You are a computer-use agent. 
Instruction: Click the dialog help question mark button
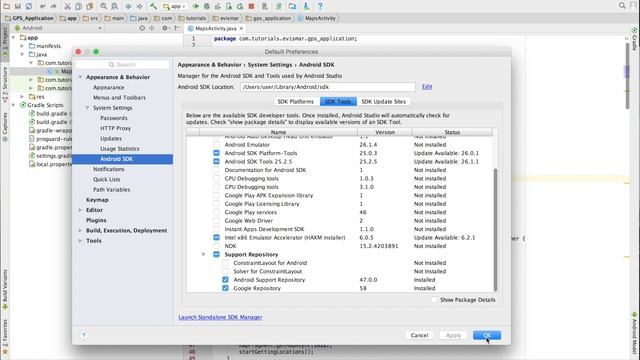[84, 335]
